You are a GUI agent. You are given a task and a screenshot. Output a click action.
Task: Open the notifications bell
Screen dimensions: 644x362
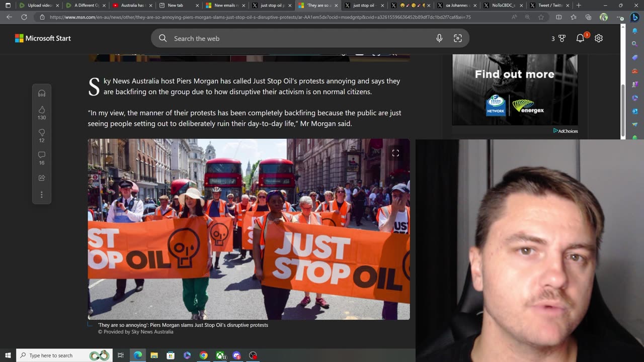[x=580, y=38]
